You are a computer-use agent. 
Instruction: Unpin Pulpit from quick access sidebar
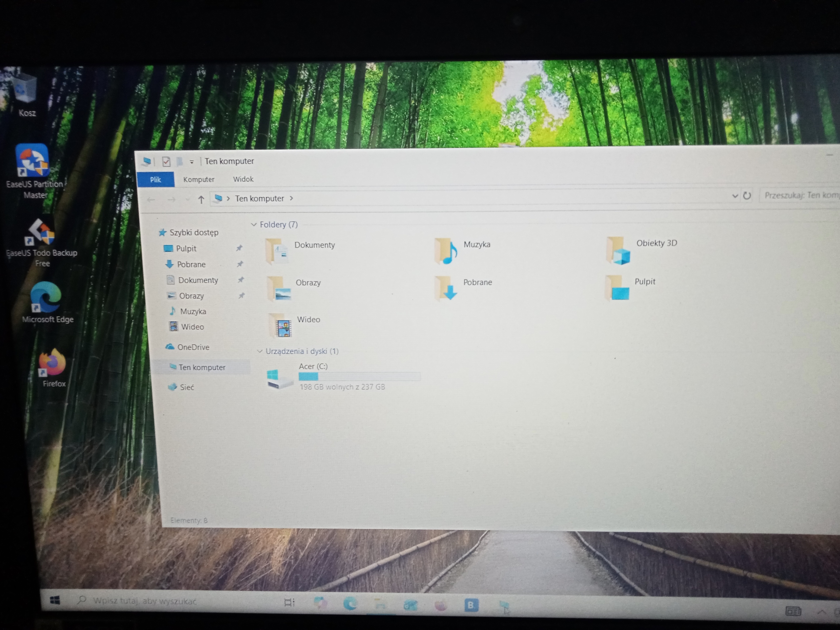click(x=239, y=248)
